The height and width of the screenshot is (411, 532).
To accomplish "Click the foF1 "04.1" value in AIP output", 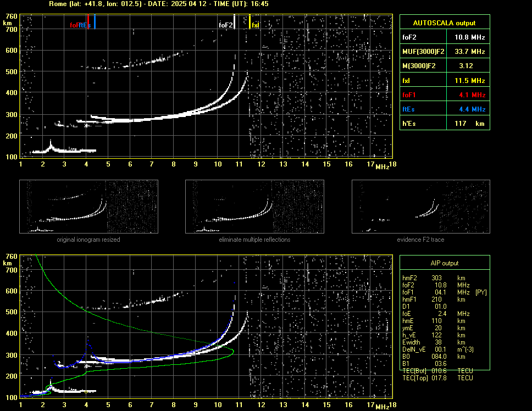I will pos(440,292).
